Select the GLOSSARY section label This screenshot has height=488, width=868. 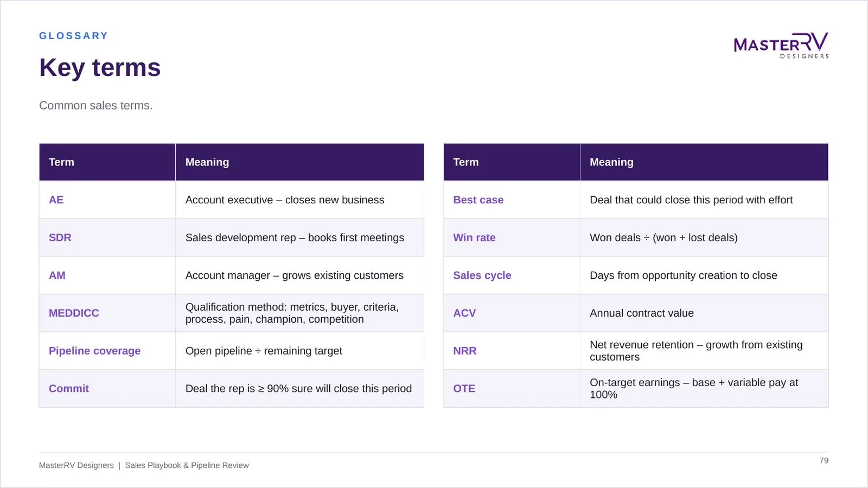pos(73,36)
